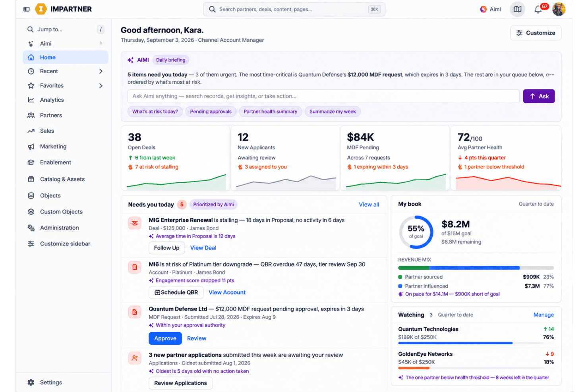Click Follow Up on MIG Enterprise Renewal

[x=167, y=248]
